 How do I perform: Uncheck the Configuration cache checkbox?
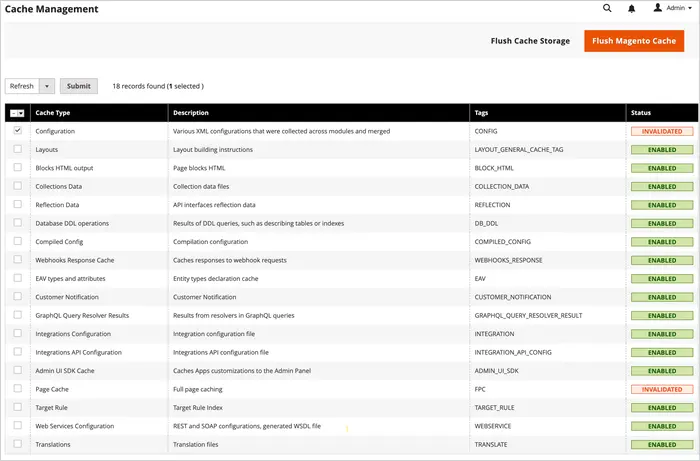pyautogui.click(x=17, y=130)
